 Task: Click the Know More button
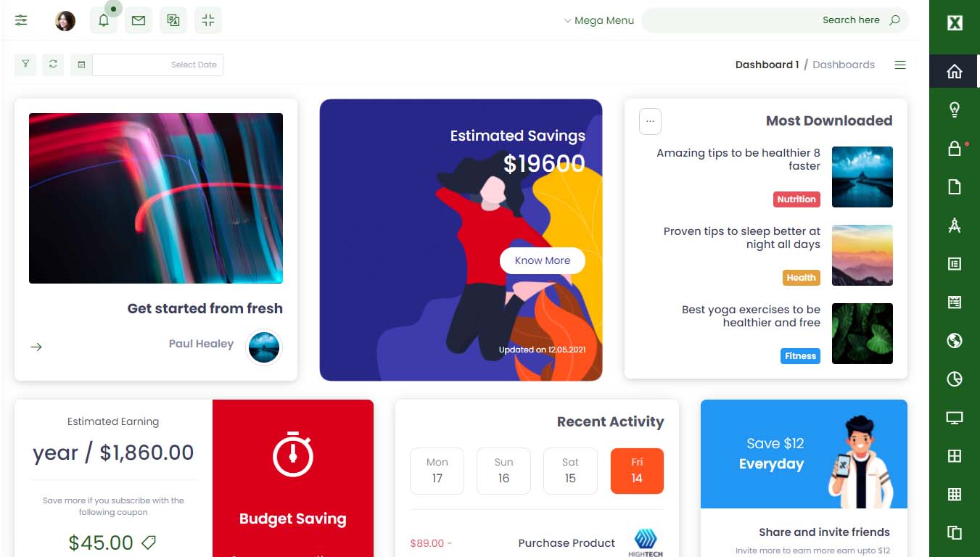click(543, 260)
